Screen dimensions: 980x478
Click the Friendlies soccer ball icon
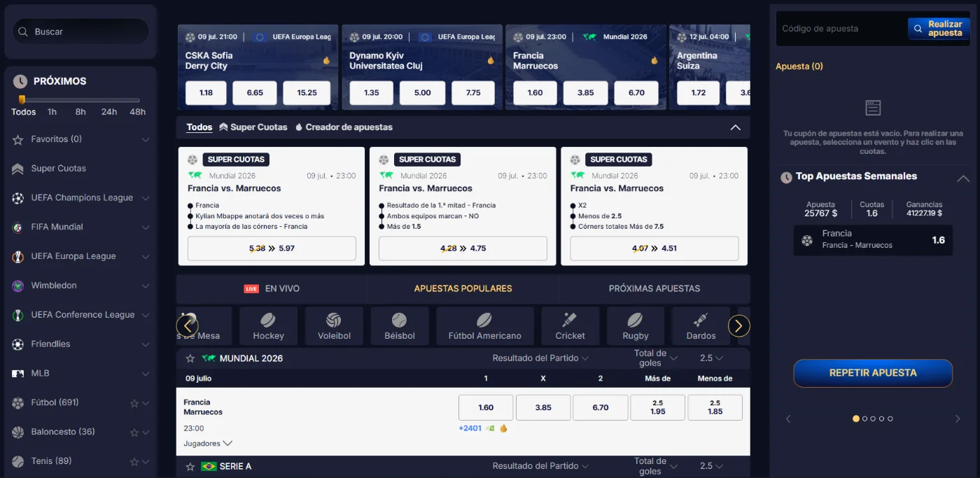17,344
